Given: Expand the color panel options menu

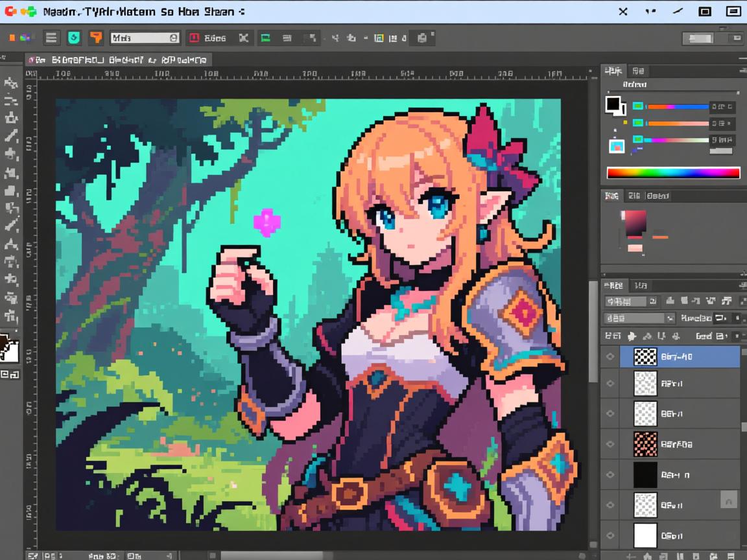Looking at the screenshot, I should click(x=742, y=71).
